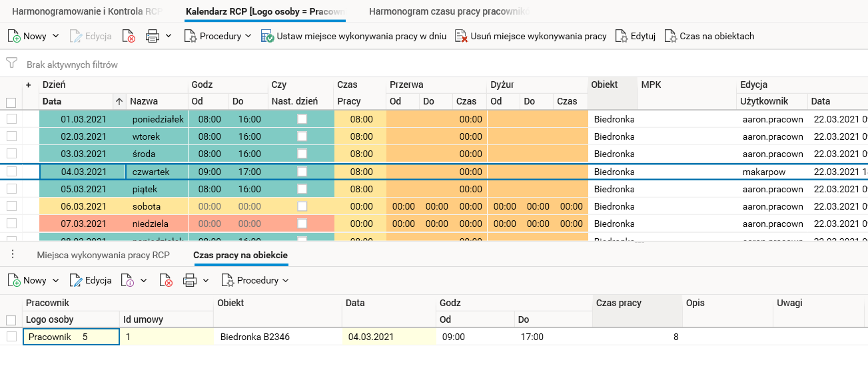Viewport: 868px width, 366px height.
Task: Click the printer icon in the top toolbar
Action: pyautogui.click(x=153, y=36)
